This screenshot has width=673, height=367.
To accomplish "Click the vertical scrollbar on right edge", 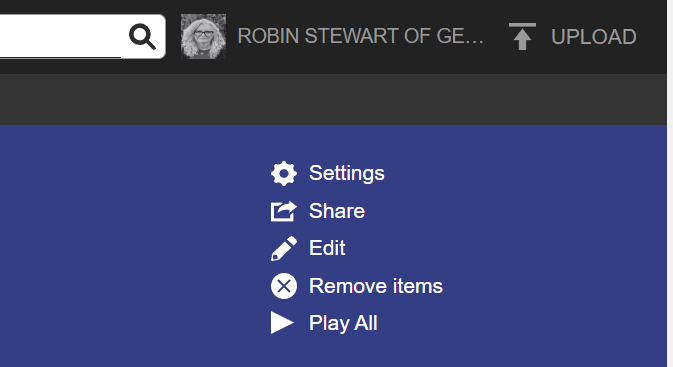I will tap(670, 183).
